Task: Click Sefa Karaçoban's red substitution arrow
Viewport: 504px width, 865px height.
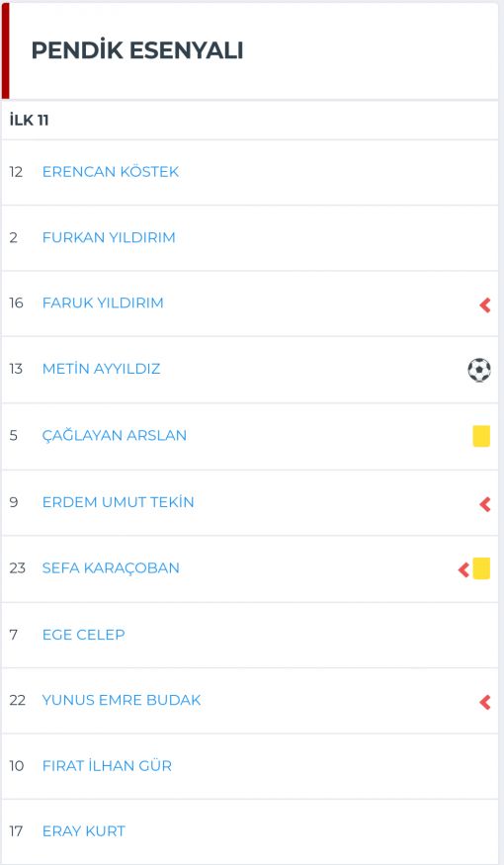Action: click(x=463, y=569)
